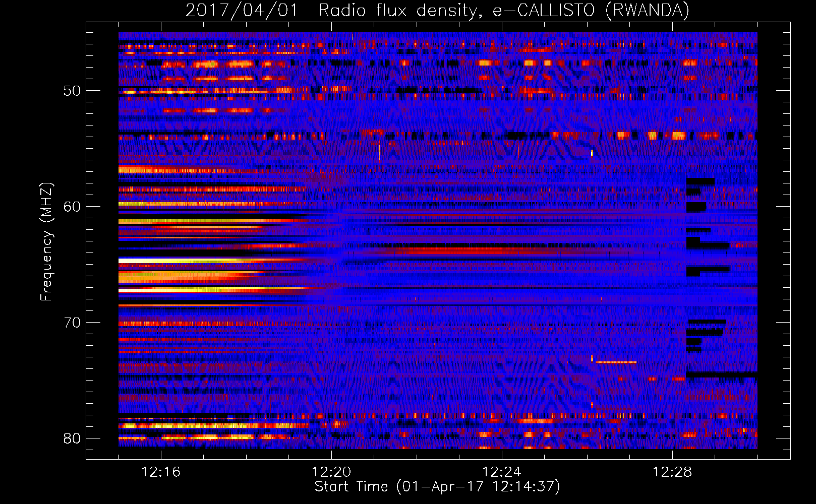Click the 12:16 time tick label

point(161,472)
